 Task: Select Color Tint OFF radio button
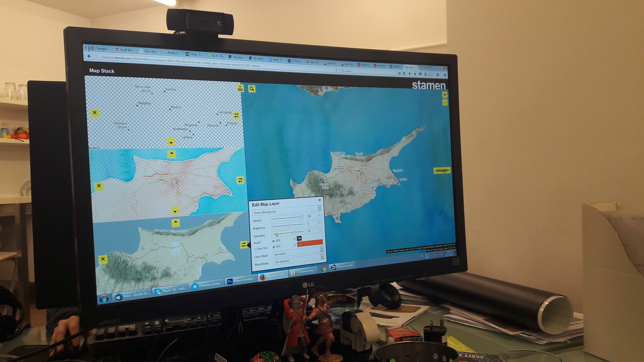274,247
